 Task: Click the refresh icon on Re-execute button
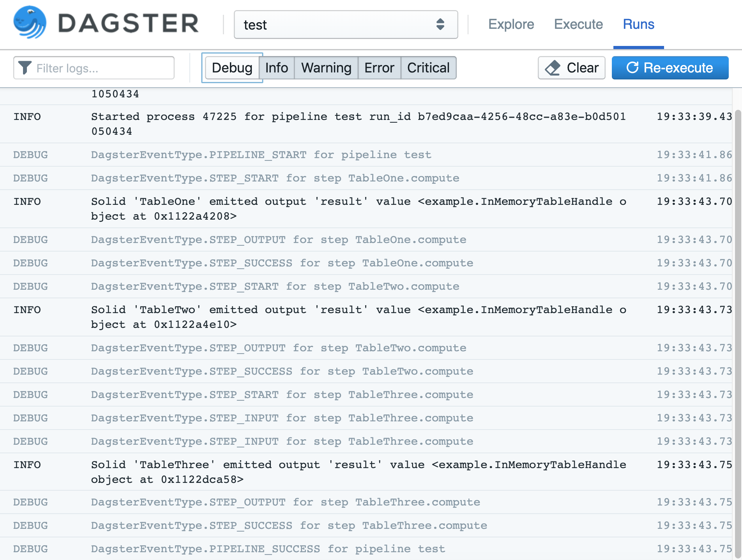(x=632, y=68)
